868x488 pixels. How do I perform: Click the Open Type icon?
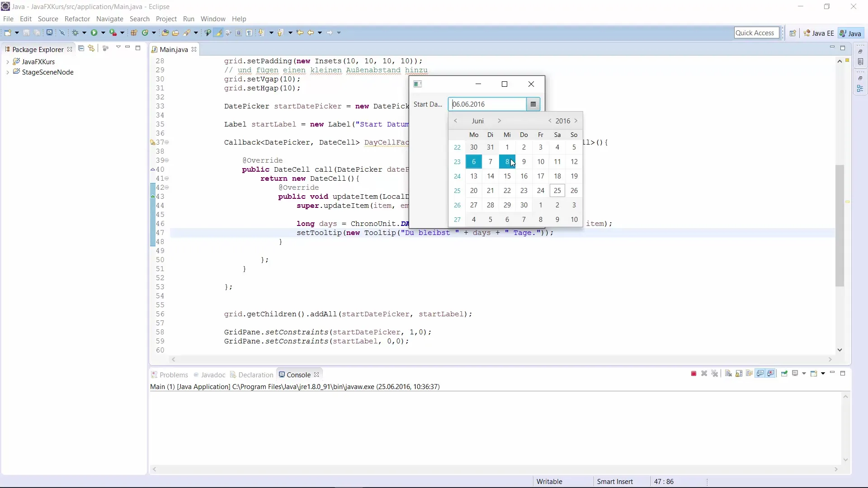coord(165,33)
